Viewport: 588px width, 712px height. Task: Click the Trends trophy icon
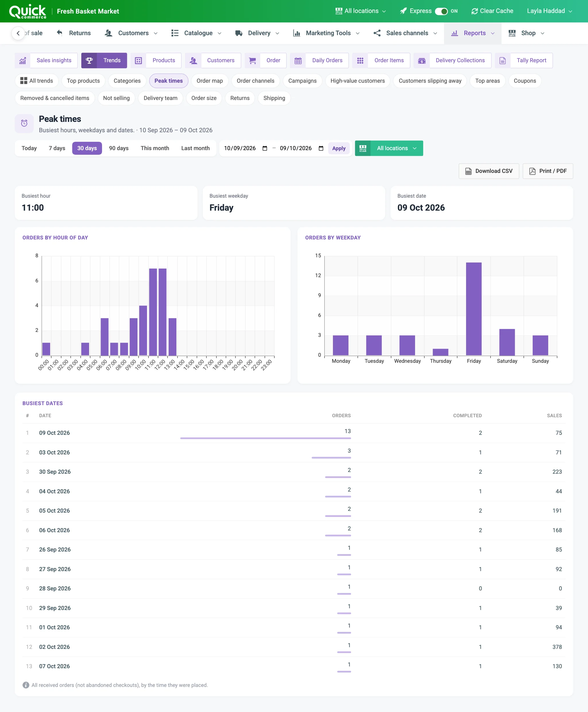pos(89,61)
